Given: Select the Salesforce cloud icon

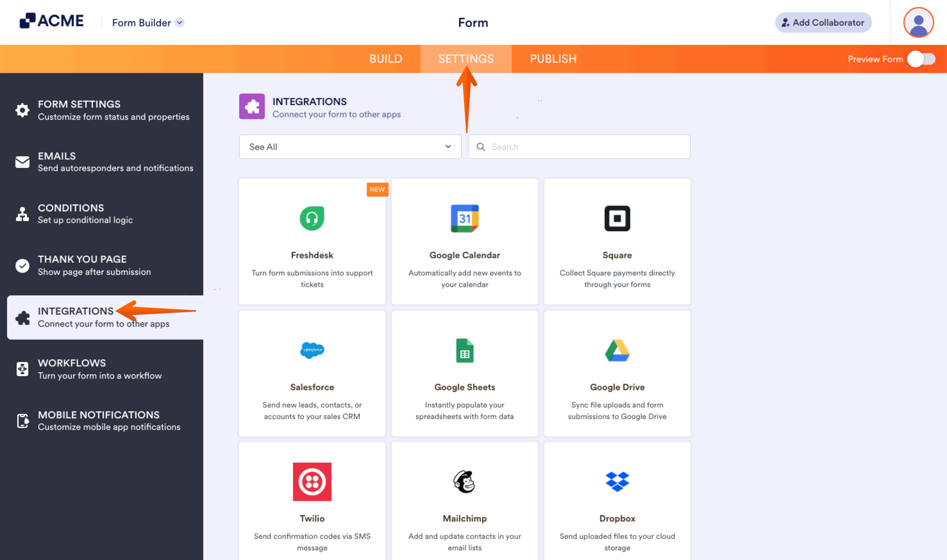Looking at the screenshot, I should coord(312,350).
